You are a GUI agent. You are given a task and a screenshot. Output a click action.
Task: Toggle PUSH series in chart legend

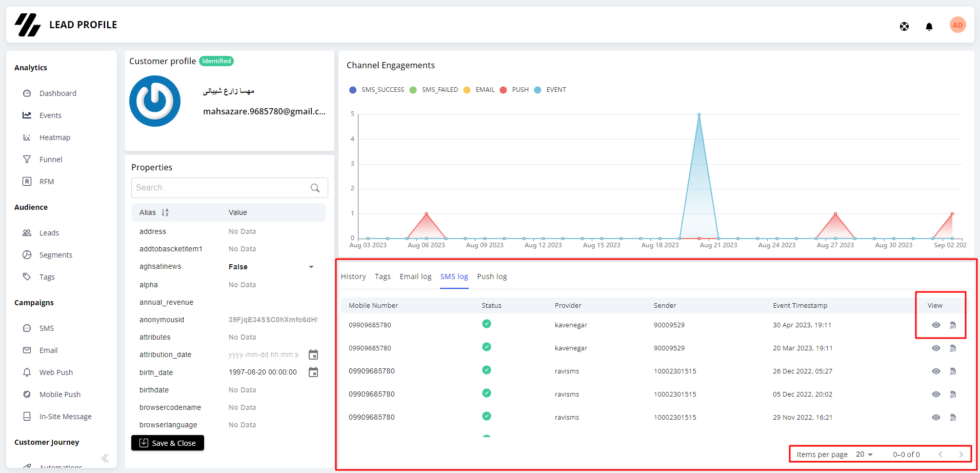point(514,90)
